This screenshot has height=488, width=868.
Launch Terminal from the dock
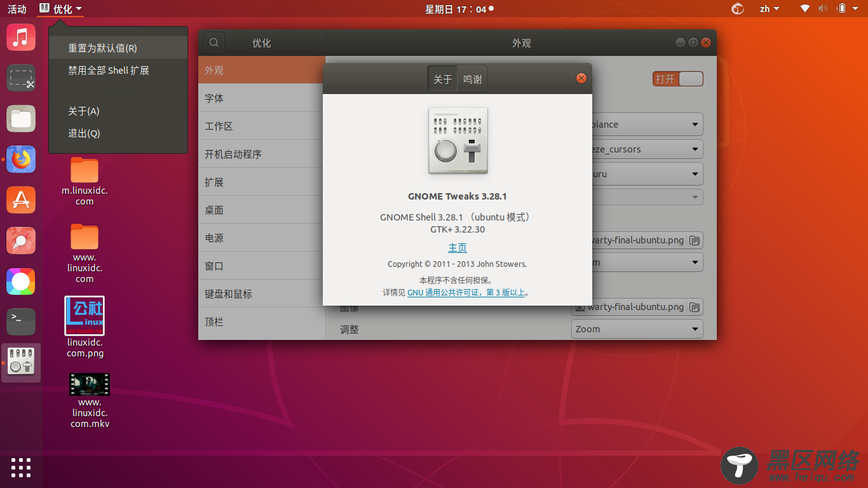click(21, 322)
